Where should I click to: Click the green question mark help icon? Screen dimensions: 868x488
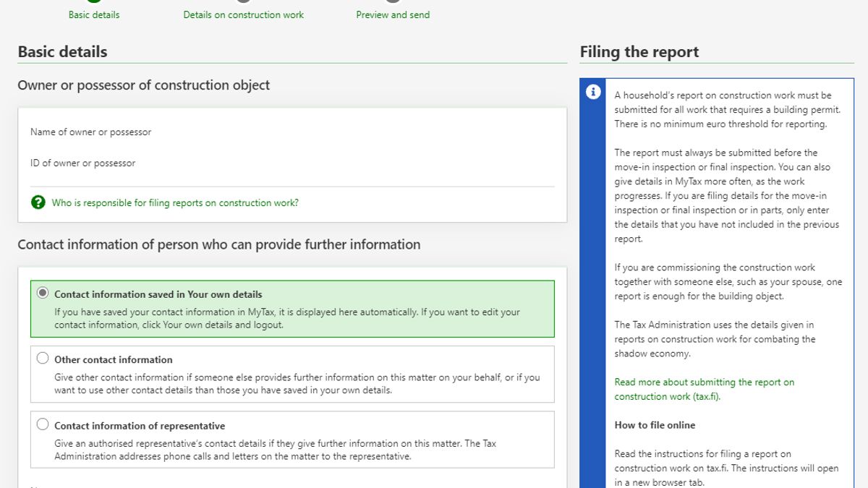pos(38,202)
